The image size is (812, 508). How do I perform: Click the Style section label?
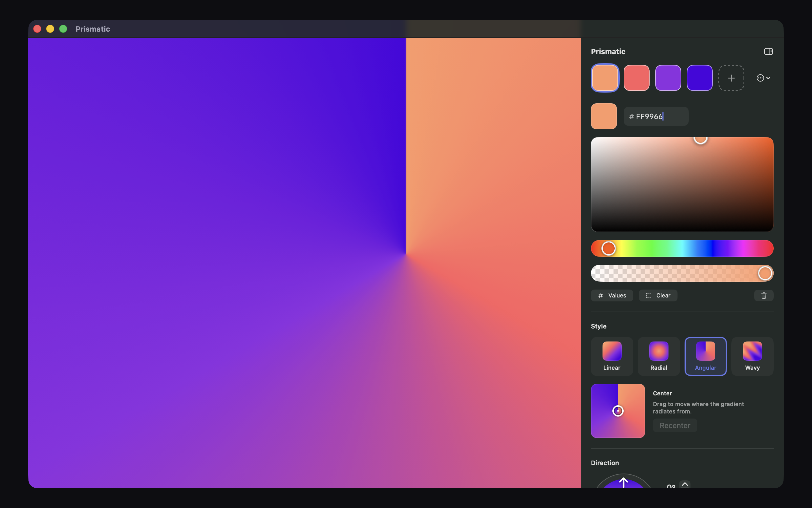599,326
